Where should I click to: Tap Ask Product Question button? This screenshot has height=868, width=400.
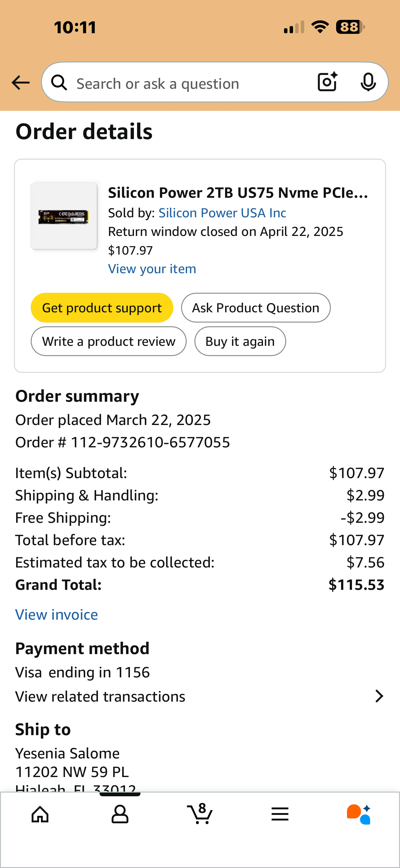pyautogui.click(x=256, y=308)
